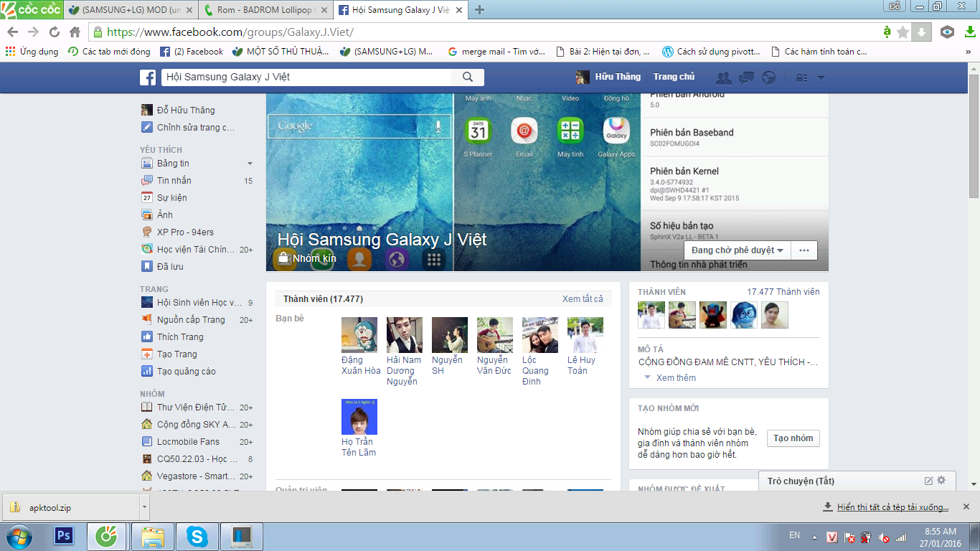The width and height of the screenshot is (980, 551).
Task: Open file explorer folder in taskbar
Action: (153, 536)
